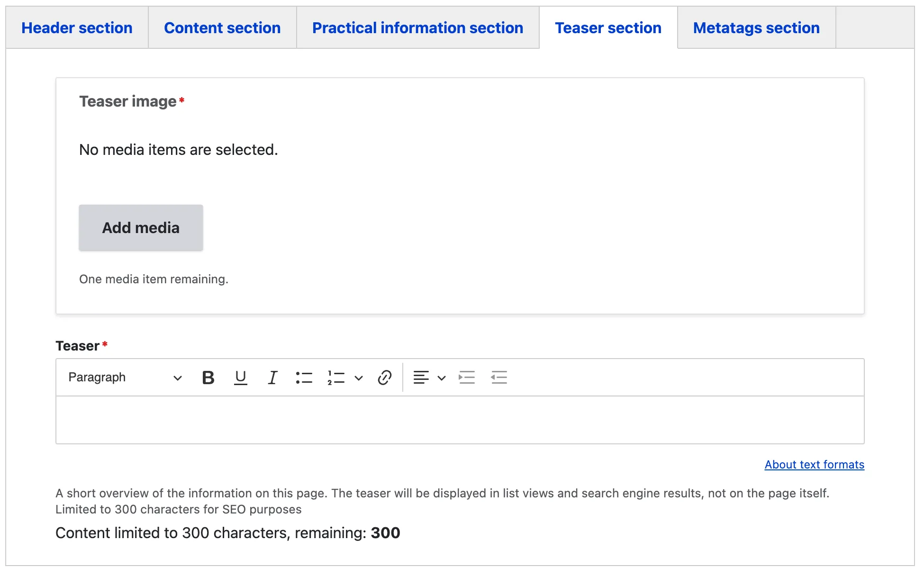Apply Underline formatting in editor toolbar

pyautogui.click(x=241, y=378)
